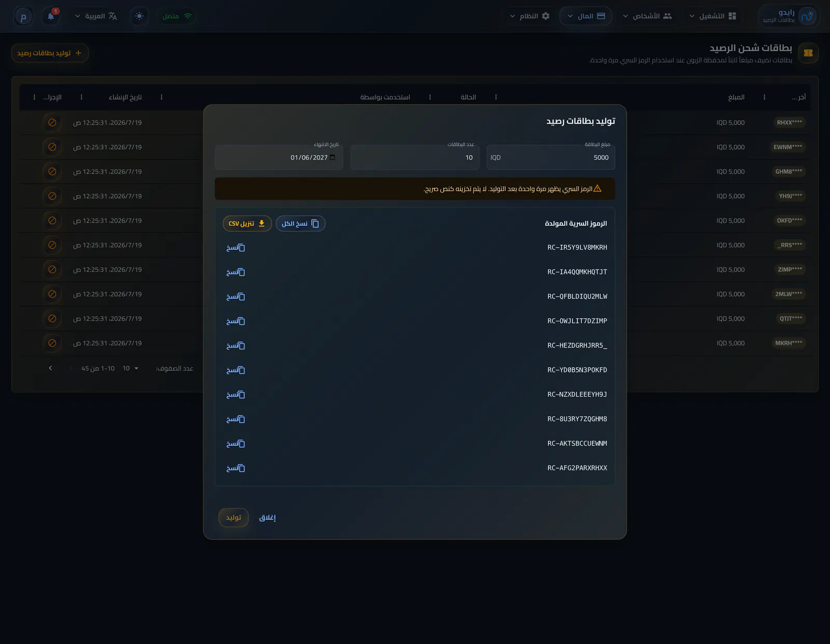The width and height of the screenshot is (830, 644).
Task: Copy code RC-OWJLIT7DZIMP
Action: point(236,321)
